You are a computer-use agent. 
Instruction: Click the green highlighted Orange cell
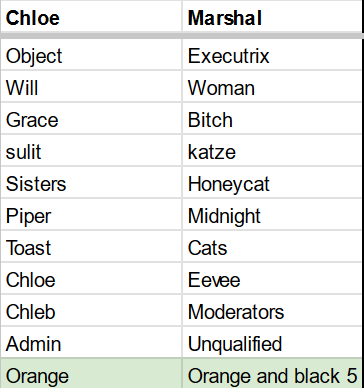[91, 373]
